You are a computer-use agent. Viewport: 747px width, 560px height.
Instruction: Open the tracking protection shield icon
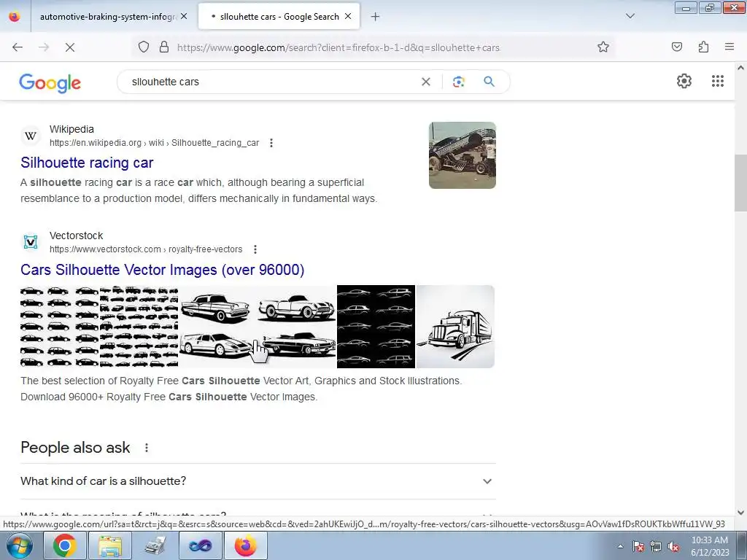(144, 47)
